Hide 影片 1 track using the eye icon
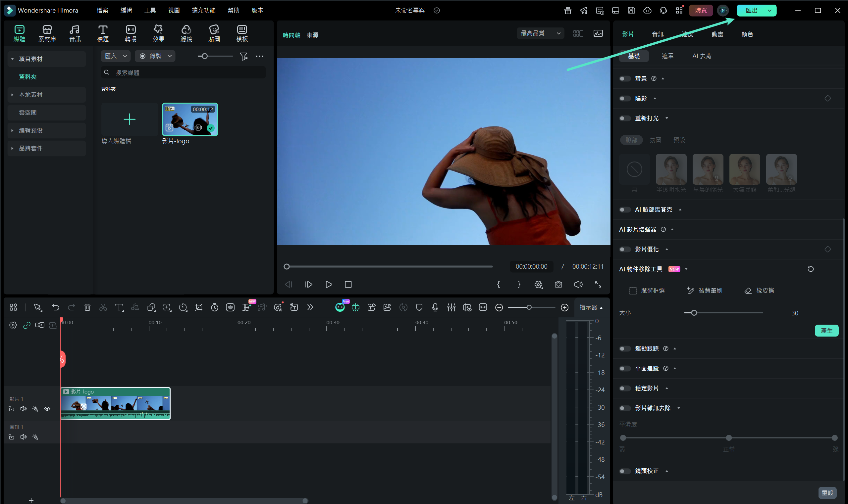The width and height of the screenshot is (848, 504). (47, 409)
